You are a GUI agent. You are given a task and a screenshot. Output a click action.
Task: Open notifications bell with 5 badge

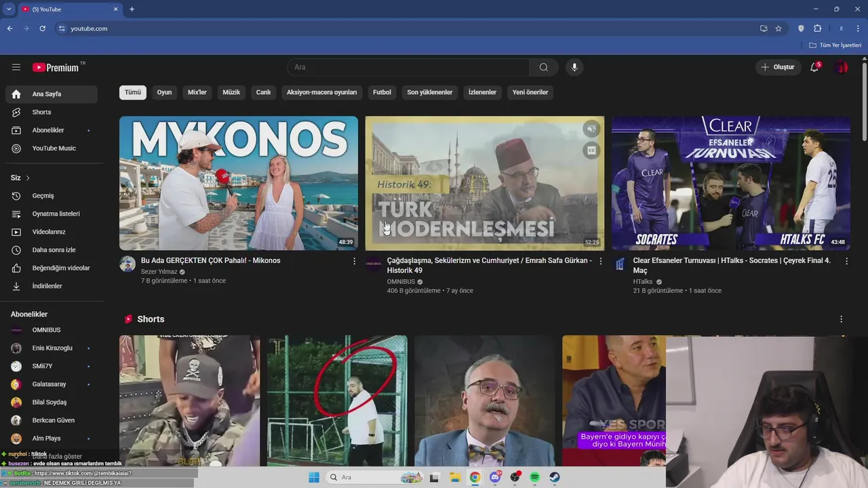(x=814, y=67)
